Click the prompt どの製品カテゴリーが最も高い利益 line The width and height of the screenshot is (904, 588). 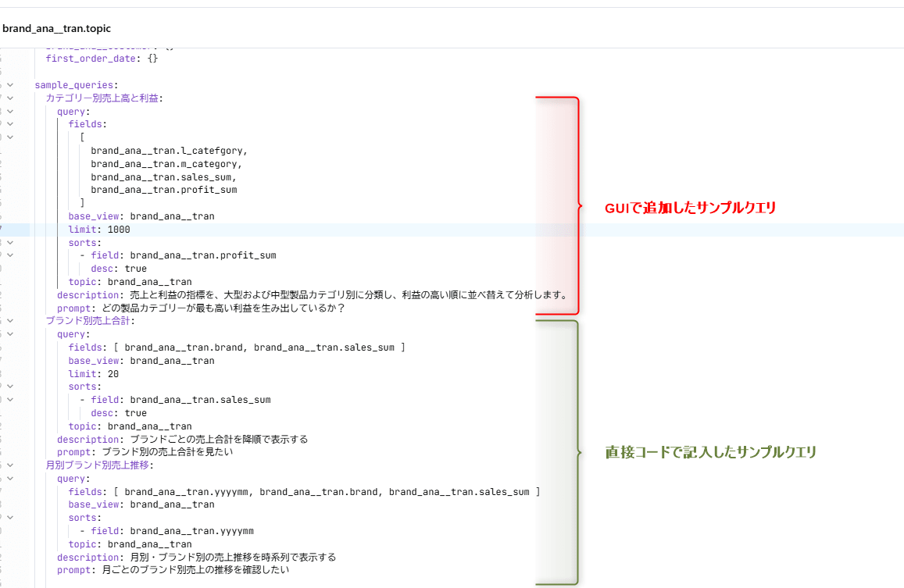click(x=201, y=308)
